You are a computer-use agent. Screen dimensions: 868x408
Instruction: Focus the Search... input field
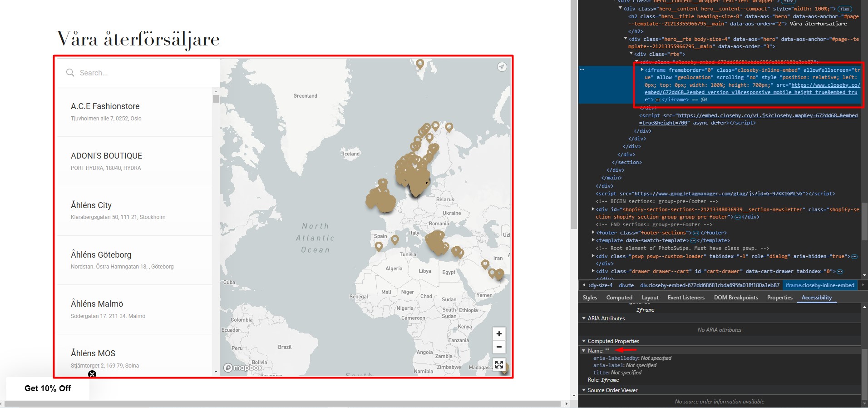(x=138, y=73)
